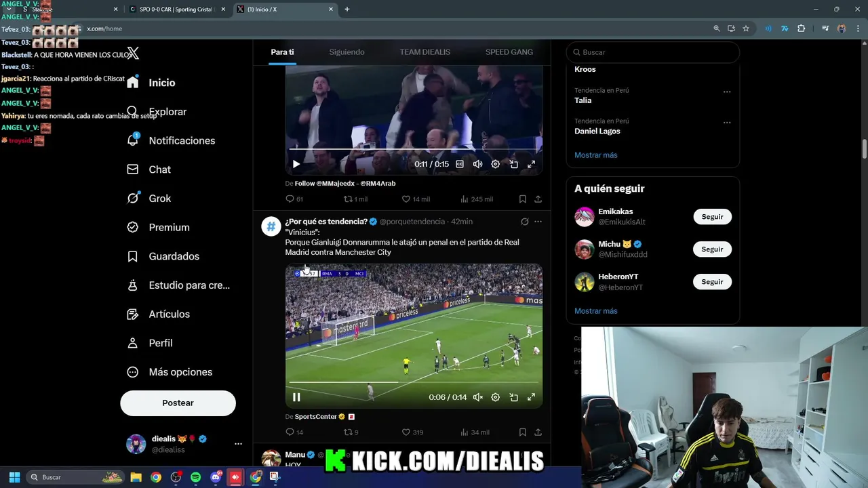Pause the Vinicius penalty video
This screenshot has width=868, height=488.
[x=296, y=397]
